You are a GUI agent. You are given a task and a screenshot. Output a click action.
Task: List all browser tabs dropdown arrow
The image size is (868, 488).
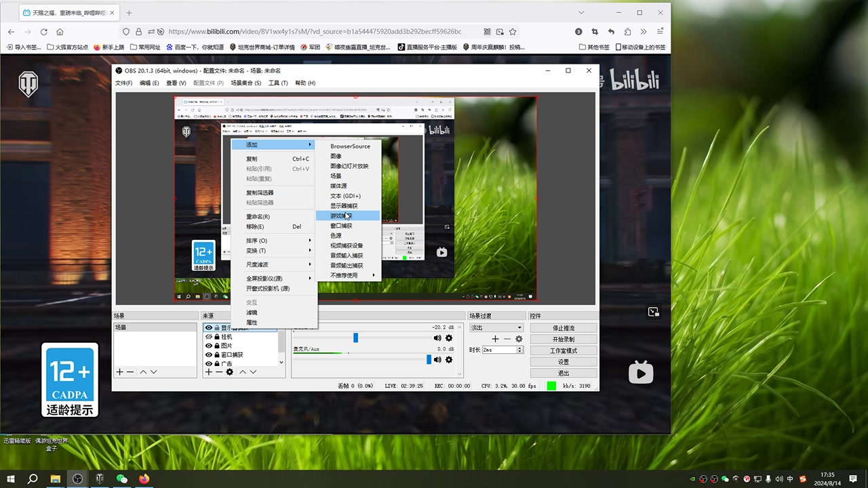pyautogui.click(x=581, y=13)
